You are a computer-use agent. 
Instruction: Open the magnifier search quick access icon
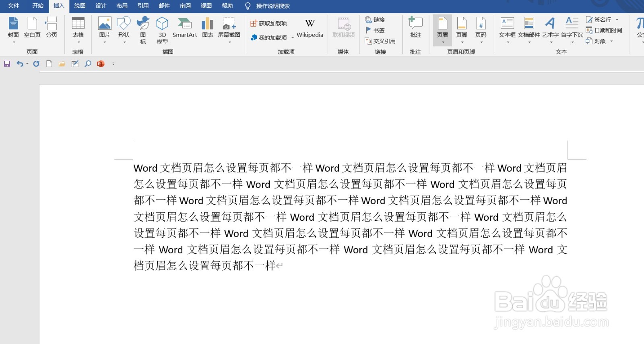point(88,64)
